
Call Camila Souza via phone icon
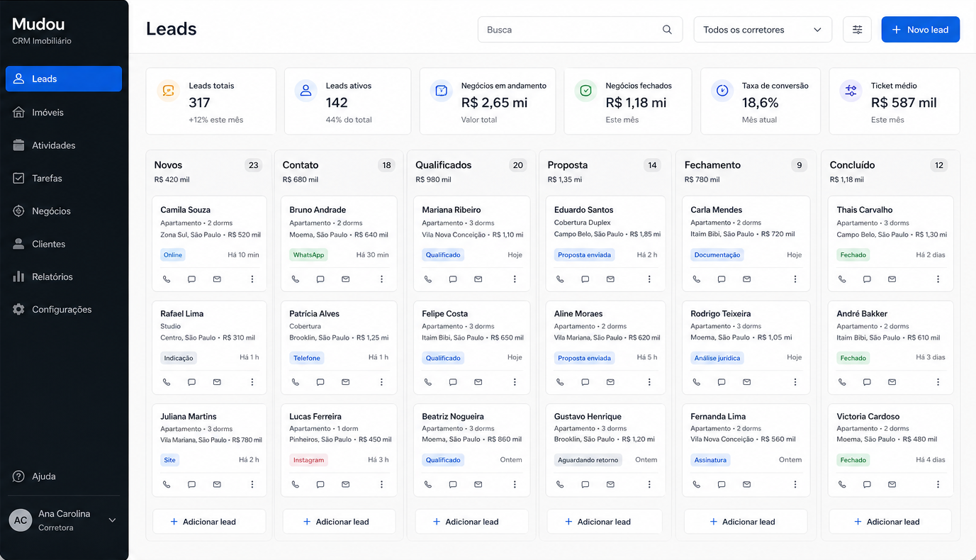(167, 279)
